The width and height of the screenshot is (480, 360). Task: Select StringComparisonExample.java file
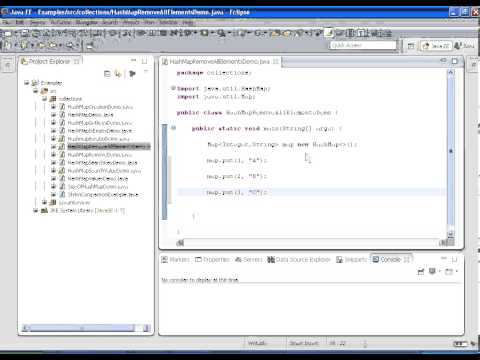pyautogui.click(x=103, y=195)
